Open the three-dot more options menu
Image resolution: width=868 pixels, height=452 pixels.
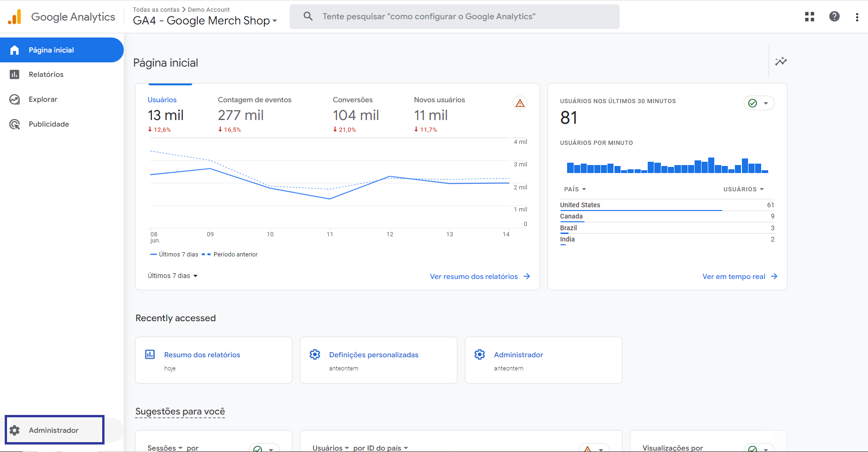tap(857, 17)
